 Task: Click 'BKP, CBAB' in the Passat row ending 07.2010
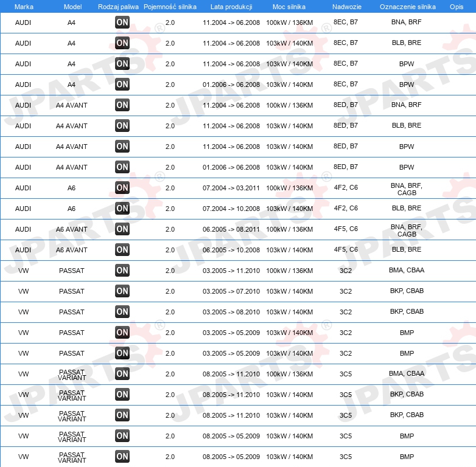coord(407,291)
